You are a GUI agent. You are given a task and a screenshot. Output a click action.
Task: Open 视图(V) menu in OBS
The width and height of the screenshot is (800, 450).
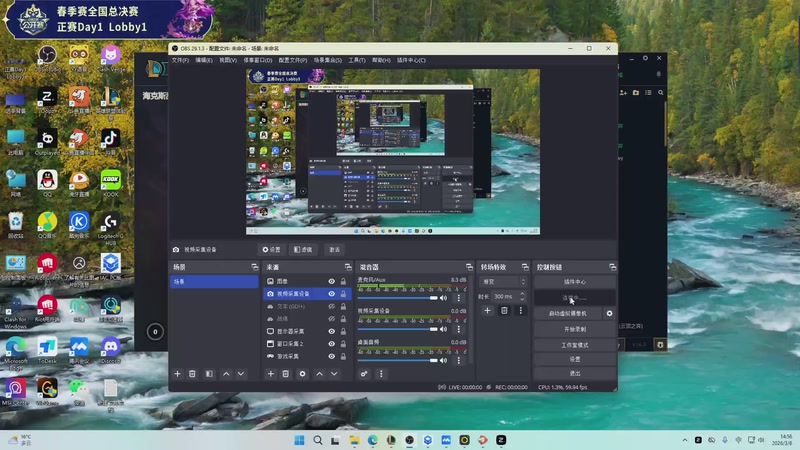coord(228,60)
